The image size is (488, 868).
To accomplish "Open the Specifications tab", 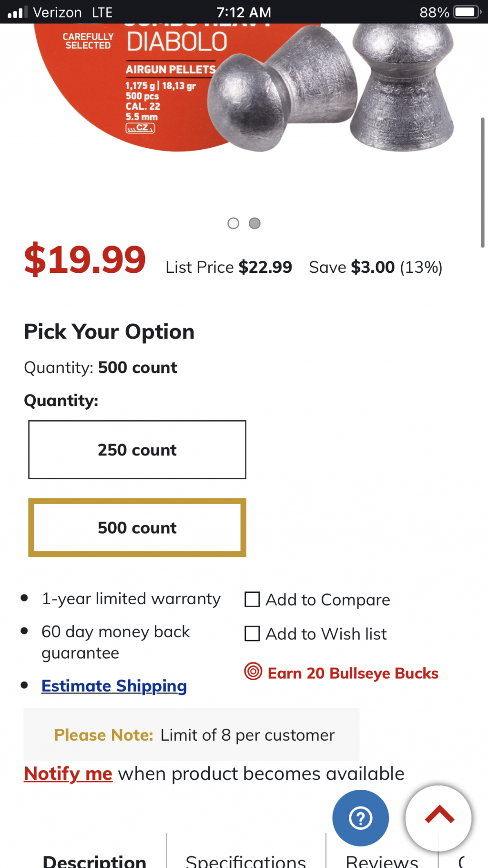I will pyautogui.click(x=245, y=860).
